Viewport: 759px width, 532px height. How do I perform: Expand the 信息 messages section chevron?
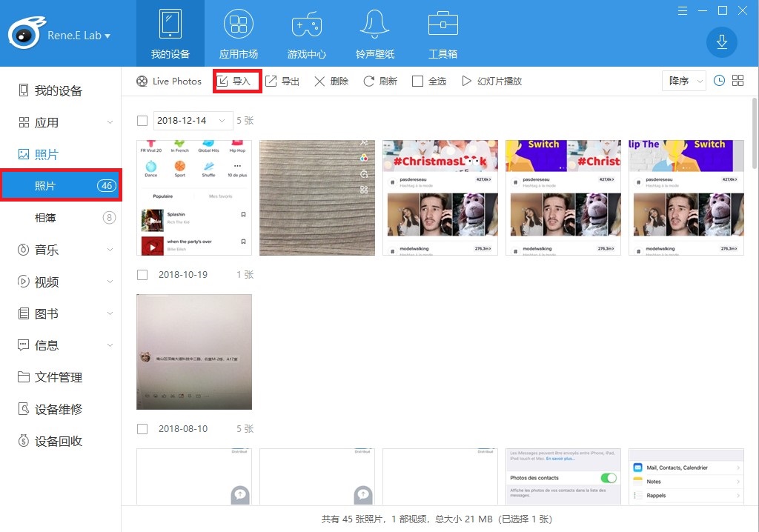click(110, 345)
